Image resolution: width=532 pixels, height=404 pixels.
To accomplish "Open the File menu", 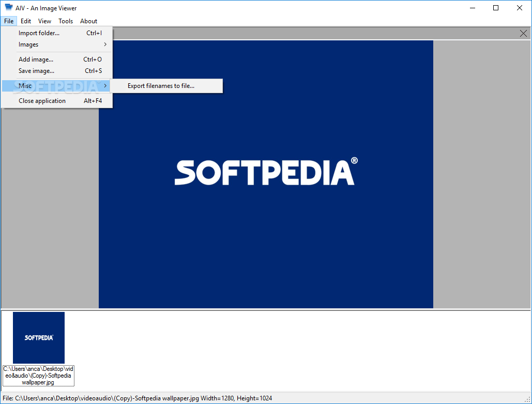I will [x=9, y=21].
